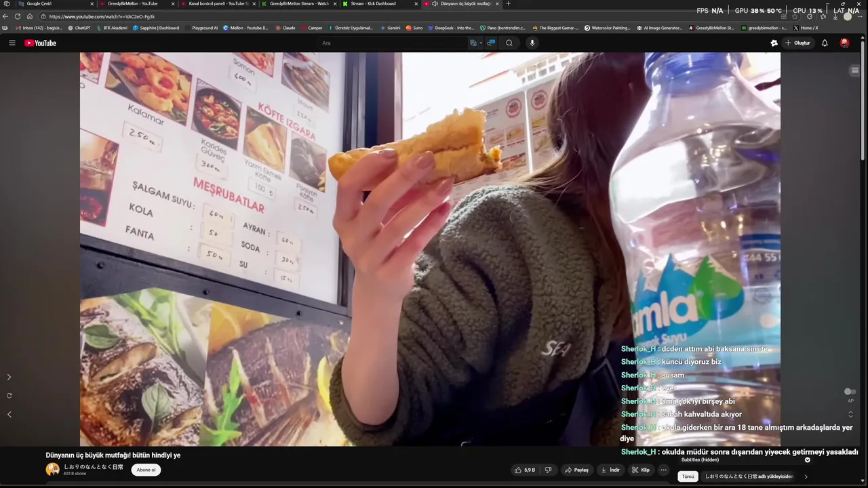Open the browser three-dot menu
Image resolution: width=868 pixels, height=488 pixels.
(x=860, y=16)
